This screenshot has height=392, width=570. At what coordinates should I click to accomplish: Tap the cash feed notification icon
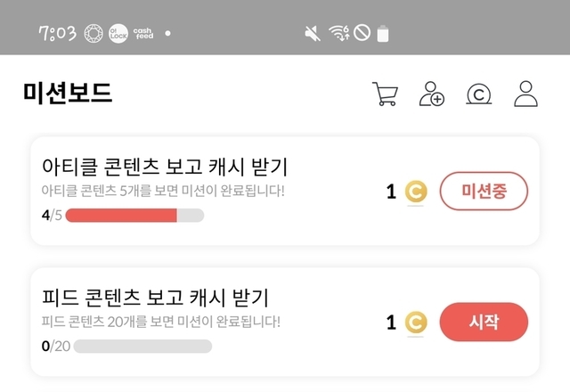143,34
